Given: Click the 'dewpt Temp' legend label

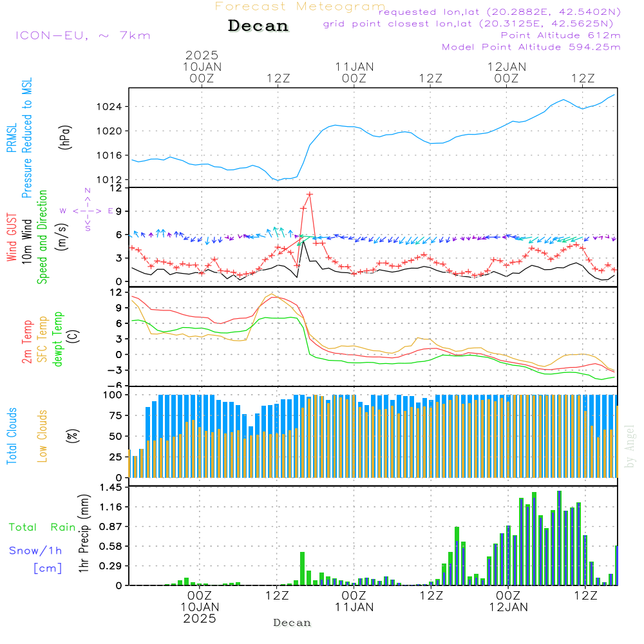Looking at the screenshot, I should [x=57, y=339].
